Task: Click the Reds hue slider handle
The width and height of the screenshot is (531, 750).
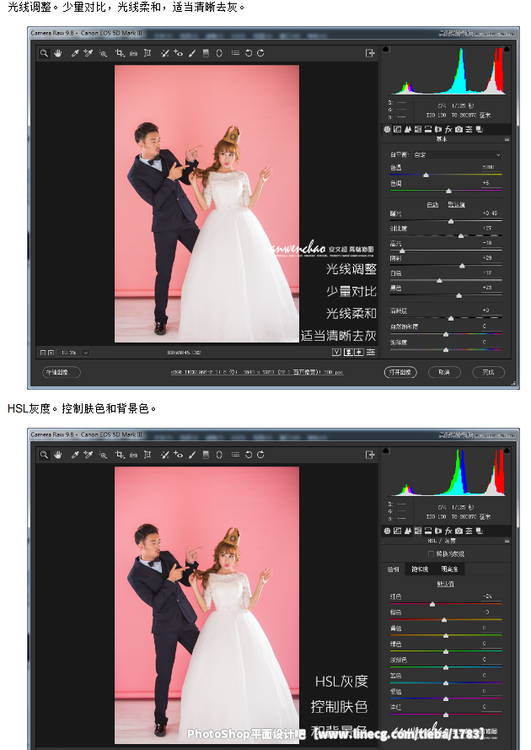Action: (432, 604)
